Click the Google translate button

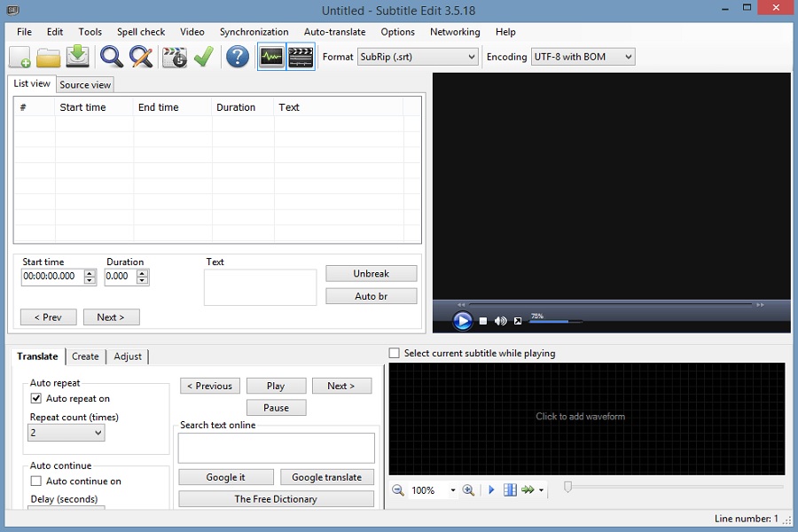pos(326,477)
